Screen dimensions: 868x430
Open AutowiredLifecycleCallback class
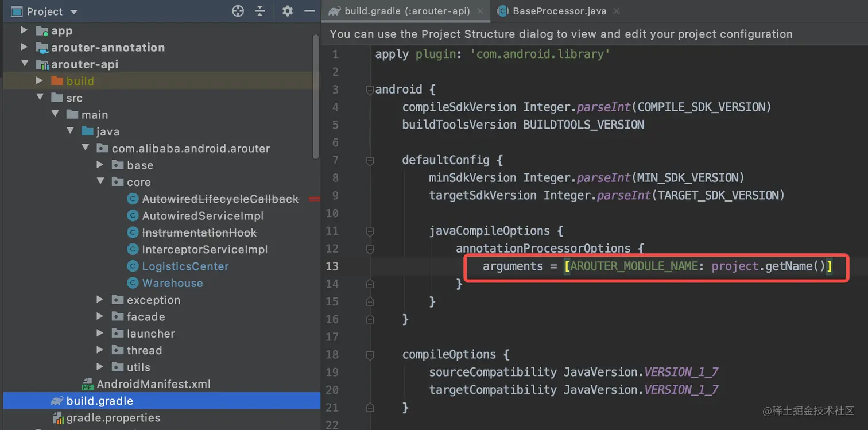[220, 199]
